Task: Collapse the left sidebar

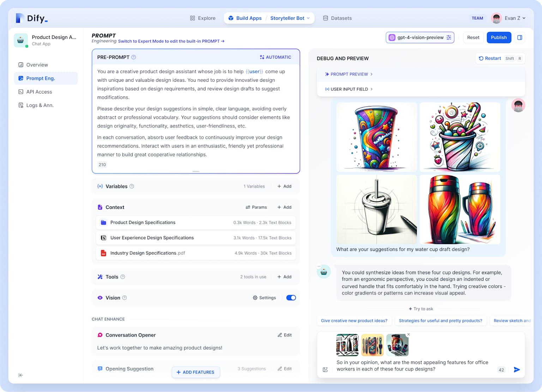Action: [x=21, y=375]
